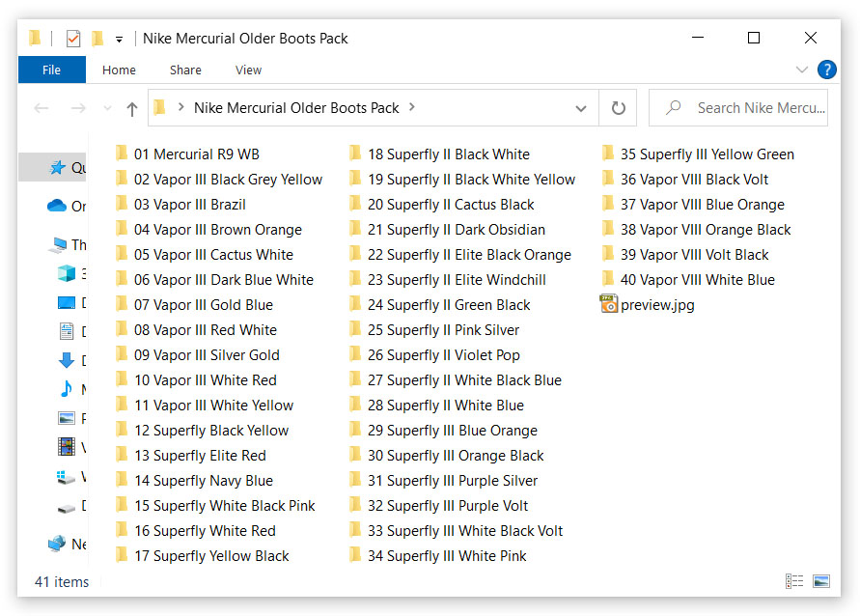The height and width of the screenshot is (616, 860).
Task: Select folder 17 Superfly Yellow Black
Action: tap(203, 556)
